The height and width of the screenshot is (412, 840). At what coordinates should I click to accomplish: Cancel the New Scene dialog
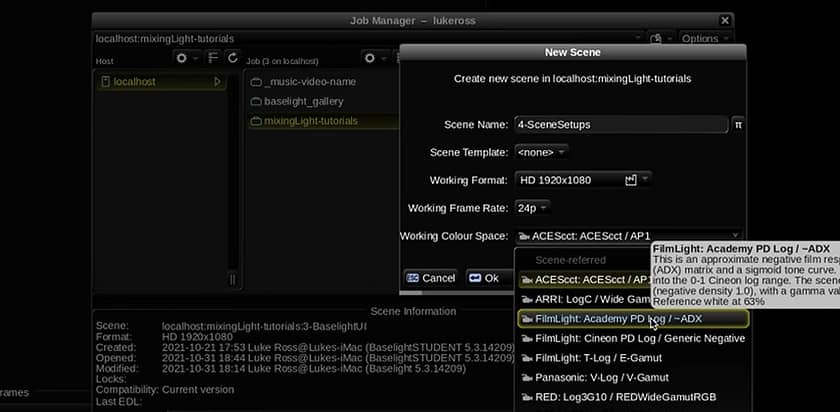431,278
